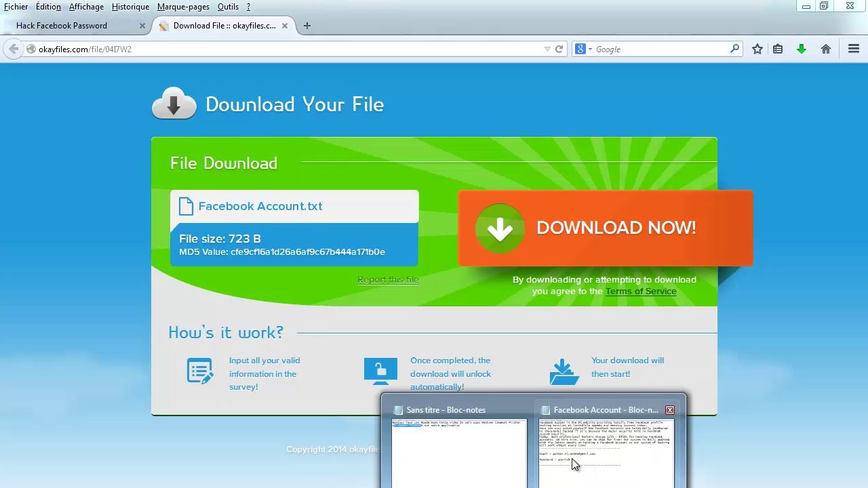This screenshot has height=488, width=868.
Task: Click the Facebook Account.txt file name
Action: (260, 206)
